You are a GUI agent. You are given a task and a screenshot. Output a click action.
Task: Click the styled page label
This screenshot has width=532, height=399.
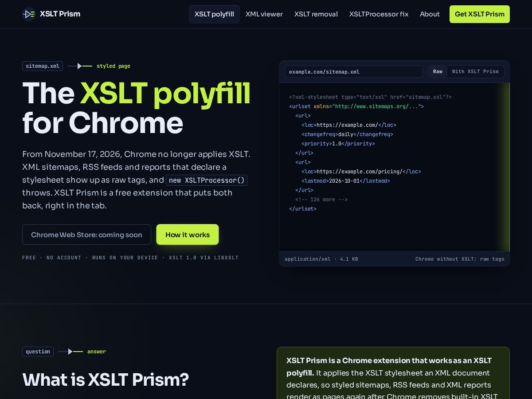coord(113,66)
